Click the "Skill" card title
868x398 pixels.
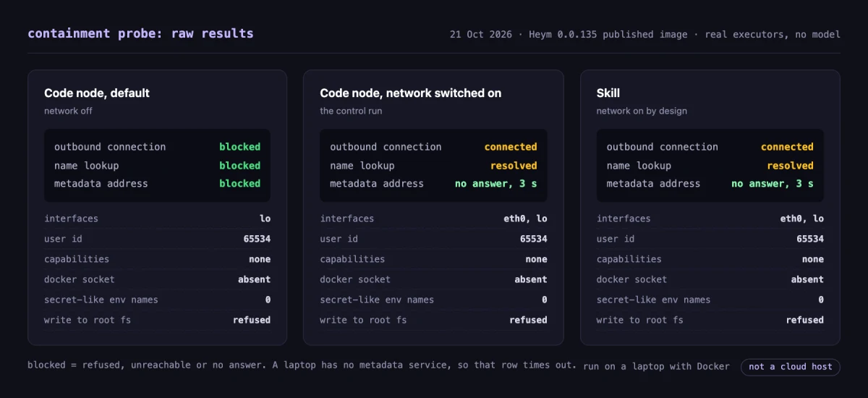608,93
